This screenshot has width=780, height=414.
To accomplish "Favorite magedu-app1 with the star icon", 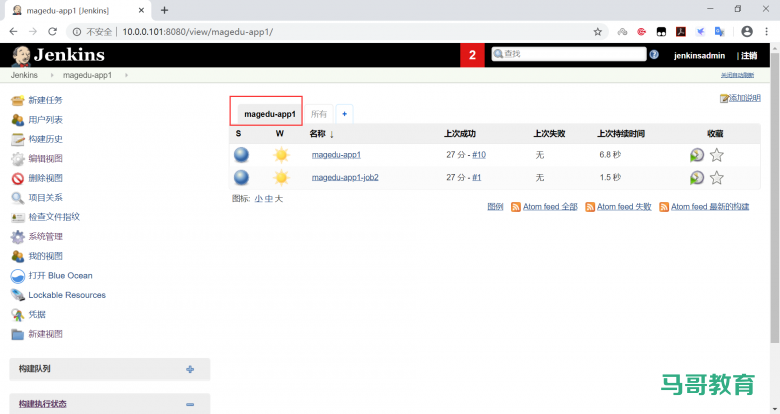I will pyautogui.click(x=716, y=155).
